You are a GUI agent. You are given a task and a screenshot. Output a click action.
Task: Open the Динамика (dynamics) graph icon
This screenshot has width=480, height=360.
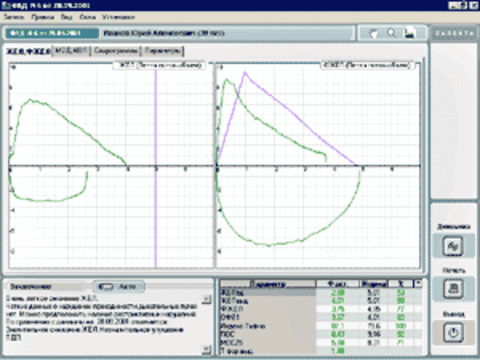[x=453, y=246]
